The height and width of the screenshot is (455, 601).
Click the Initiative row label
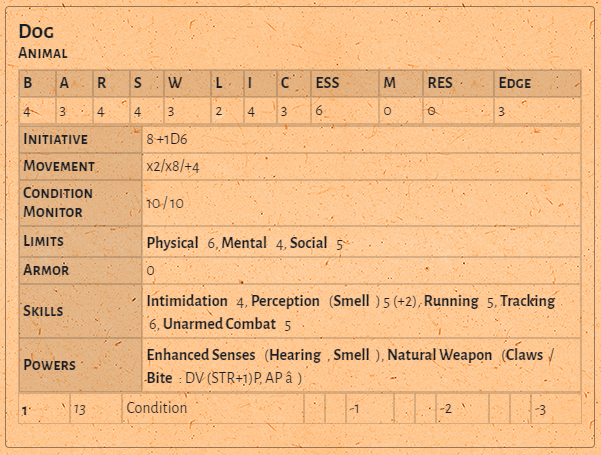[x=56, y=139]
